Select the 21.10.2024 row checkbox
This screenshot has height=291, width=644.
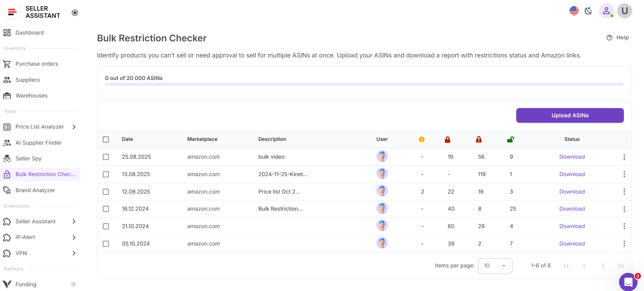(x=106, y=226)
